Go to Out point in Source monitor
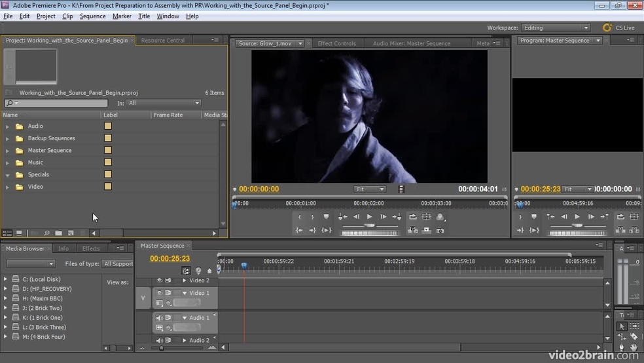 click(x=312, y=230)
